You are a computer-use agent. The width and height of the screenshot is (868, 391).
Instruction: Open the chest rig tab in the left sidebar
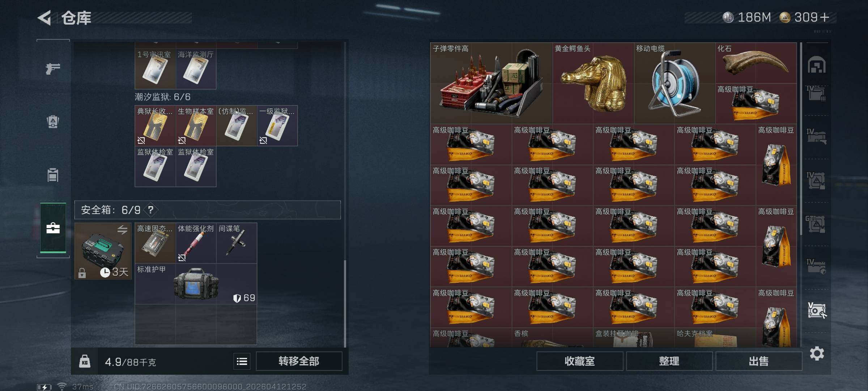tap(53, 175)
